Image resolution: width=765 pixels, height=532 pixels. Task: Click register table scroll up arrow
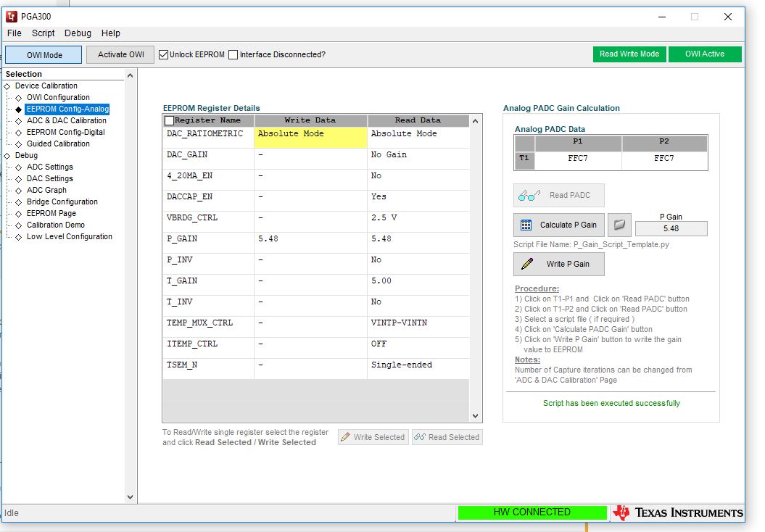coord(475,121)
